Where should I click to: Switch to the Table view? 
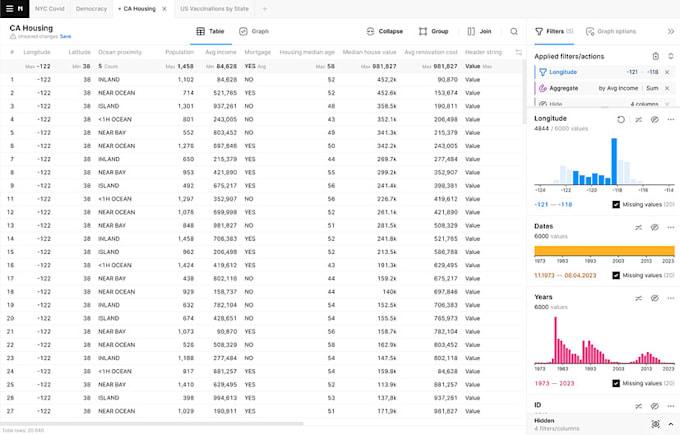(210, 31)
